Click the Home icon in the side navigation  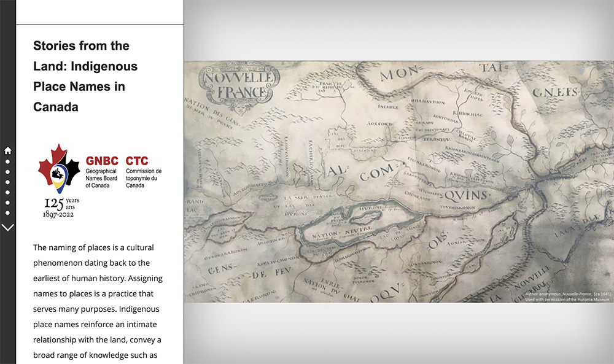pos(8,150)
